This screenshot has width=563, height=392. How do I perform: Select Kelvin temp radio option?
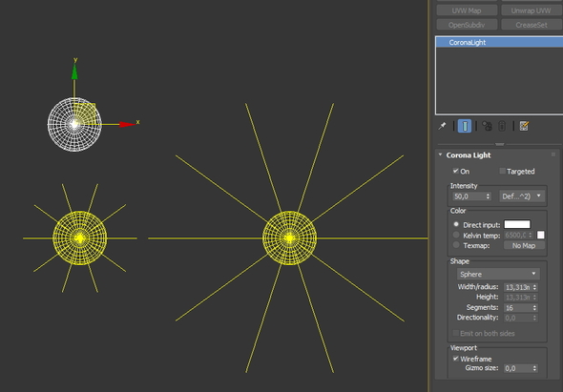click(456, 235)
